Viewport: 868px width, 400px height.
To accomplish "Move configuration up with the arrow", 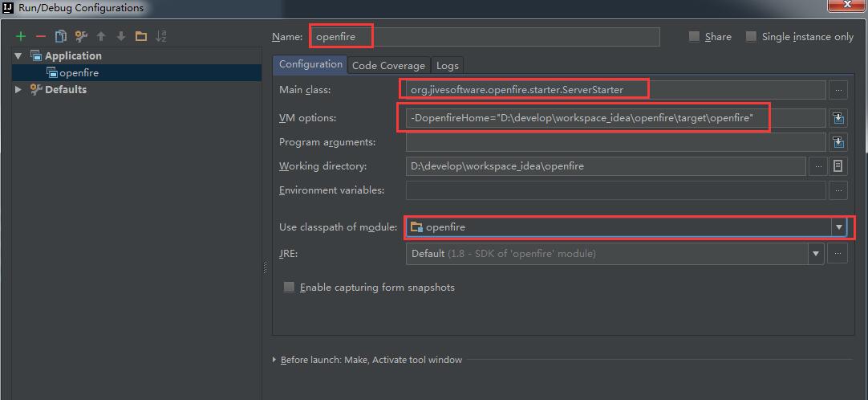I will click(x=101, y=37).
